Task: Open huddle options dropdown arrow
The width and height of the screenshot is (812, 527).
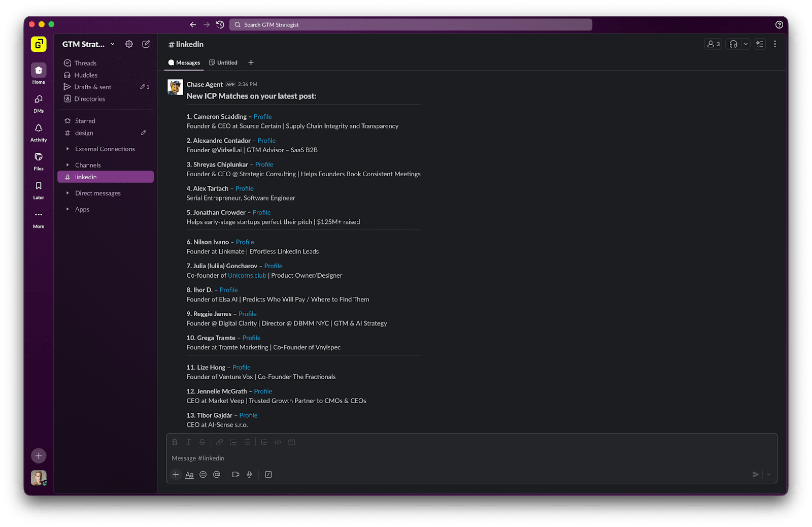Action: (x=746, y=44)
